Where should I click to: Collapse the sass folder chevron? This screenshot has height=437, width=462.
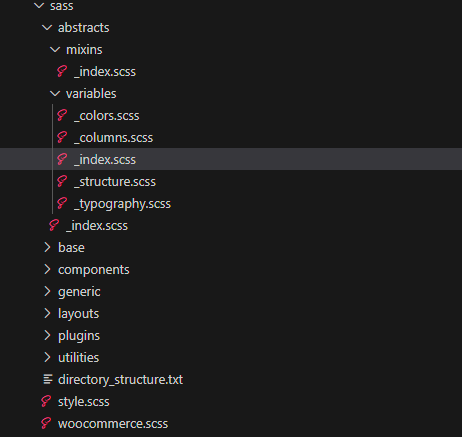39,6
